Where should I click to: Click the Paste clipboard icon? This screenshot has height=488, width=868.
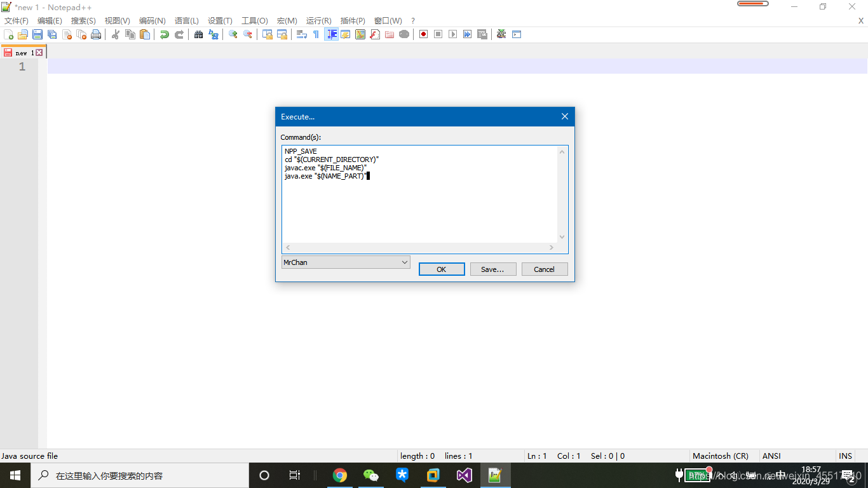145,34
